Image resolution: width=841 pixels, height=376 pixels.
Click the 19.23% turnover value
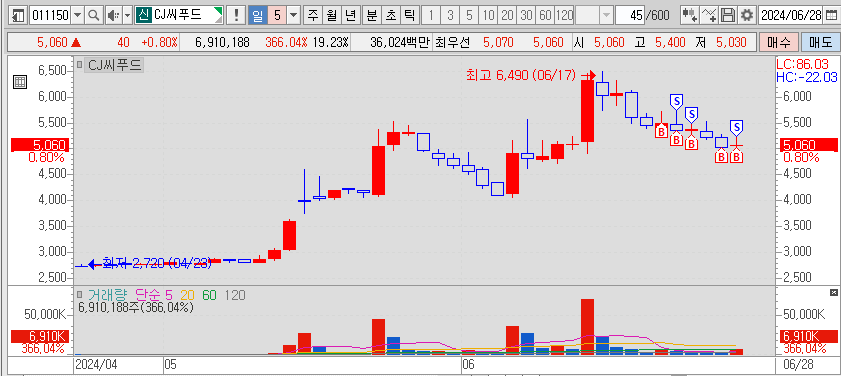(x=331, y=42)
